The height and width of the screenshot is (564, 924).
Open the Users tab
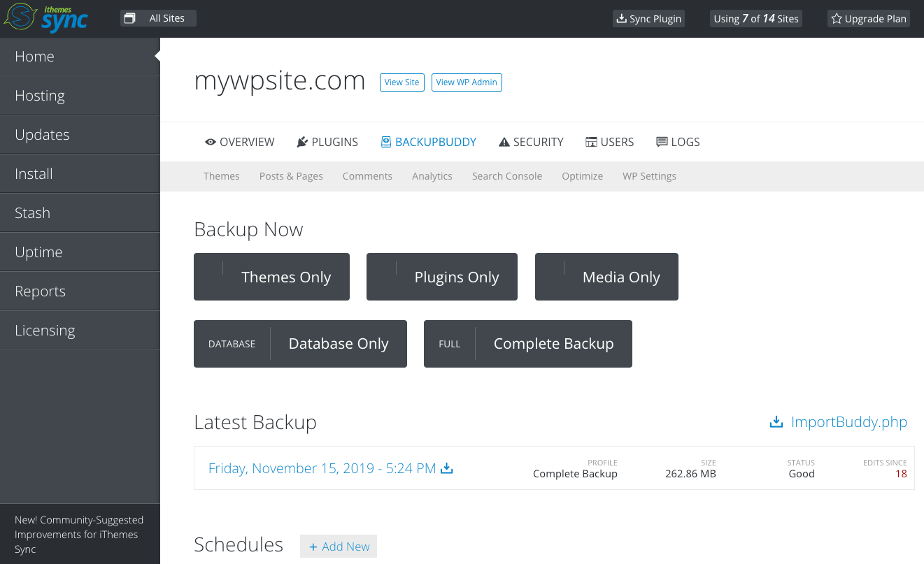pyautogui.click(x=610, y=142)
